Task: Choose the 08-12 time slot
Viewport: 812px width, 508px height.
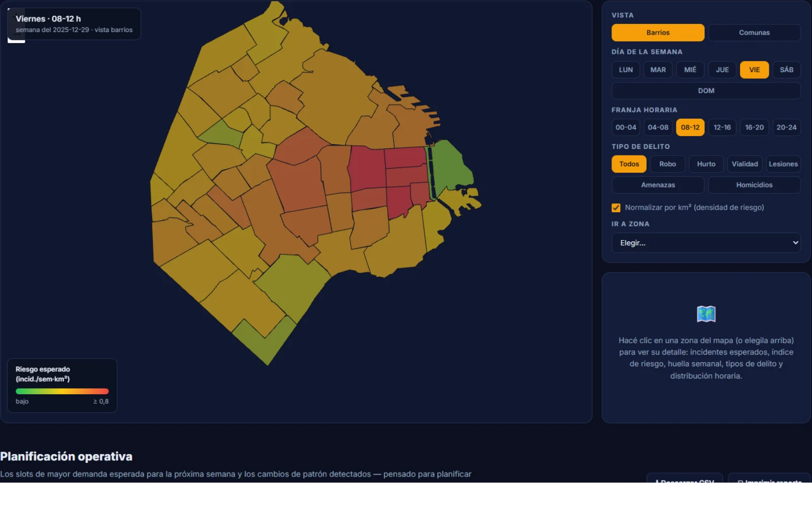Action: [x=690, y=128]
